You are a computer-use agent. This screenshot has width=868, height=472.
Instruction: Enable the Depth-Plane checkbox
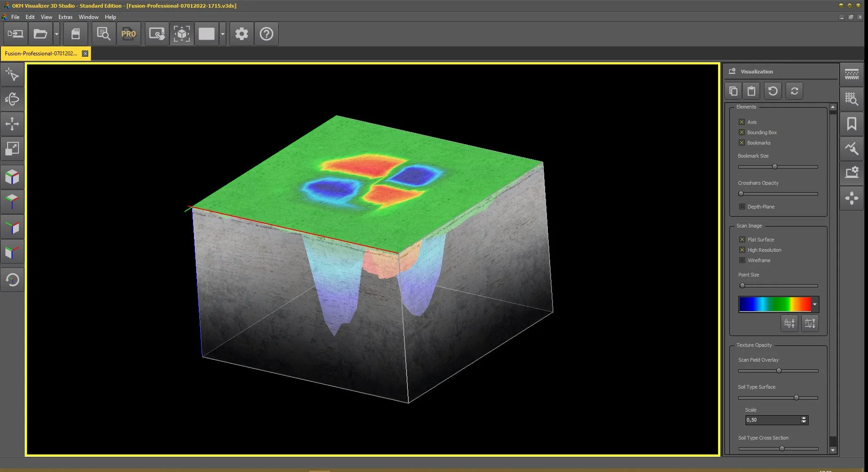coord(742,207)
